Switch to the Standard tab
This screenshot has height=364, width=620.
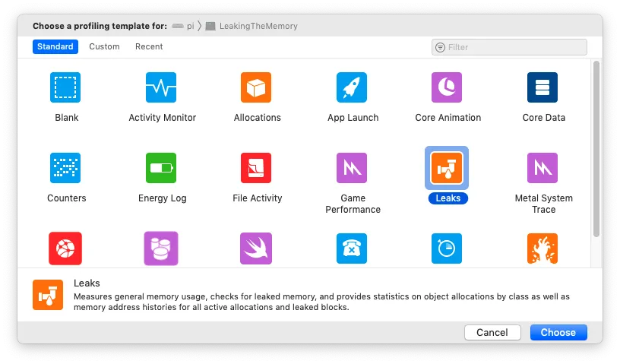(x=55, y=46)
